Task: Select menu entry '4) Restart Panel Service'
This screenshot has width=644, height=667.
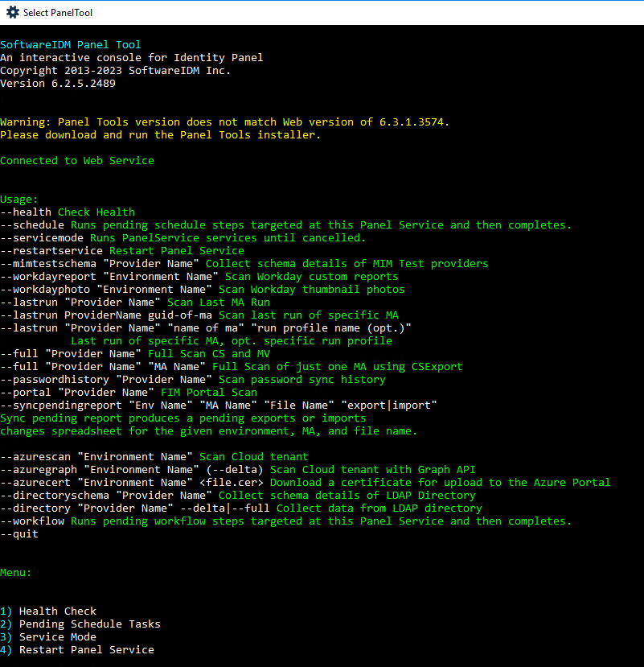Action: 77,650
